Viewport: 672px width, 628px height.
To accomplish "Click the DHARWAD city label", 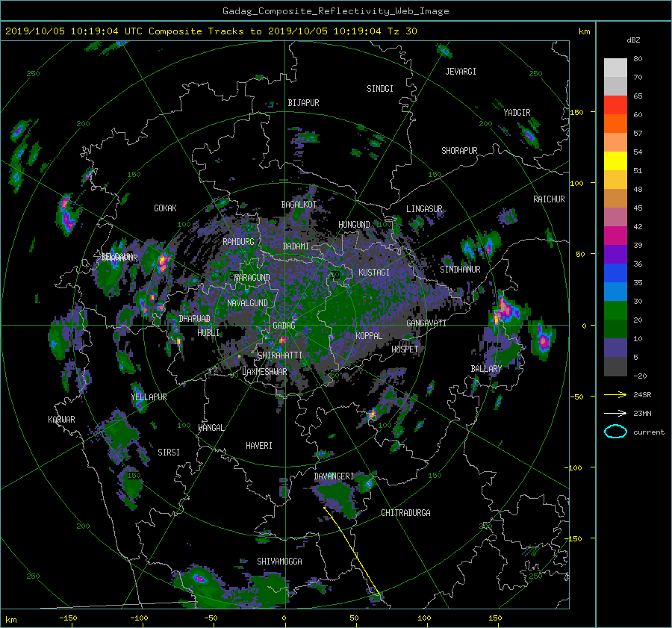I will coord(195,319).
